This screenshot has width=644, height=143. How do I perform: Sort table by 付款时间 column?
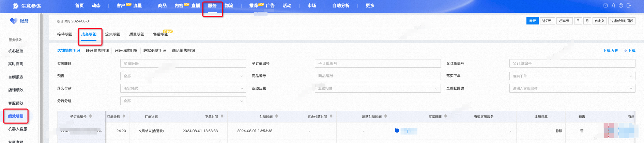coord(277,116)
